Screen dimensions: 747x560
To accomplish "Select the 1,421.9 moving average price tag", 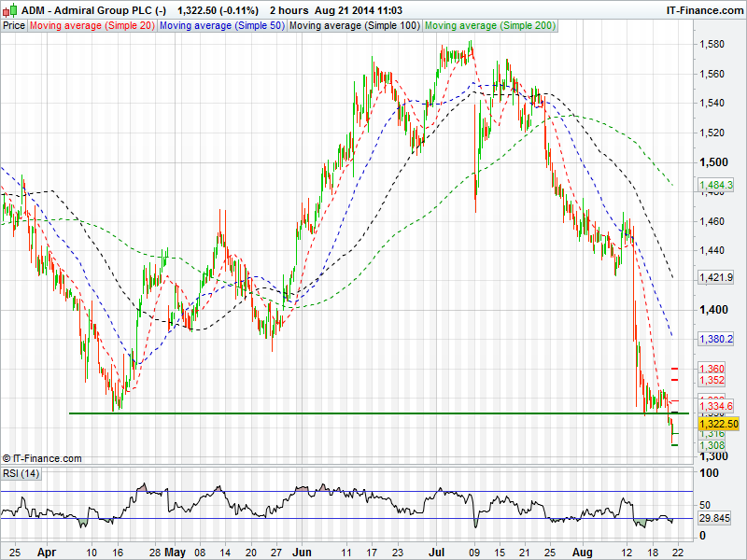I will (x=716, y=277).
